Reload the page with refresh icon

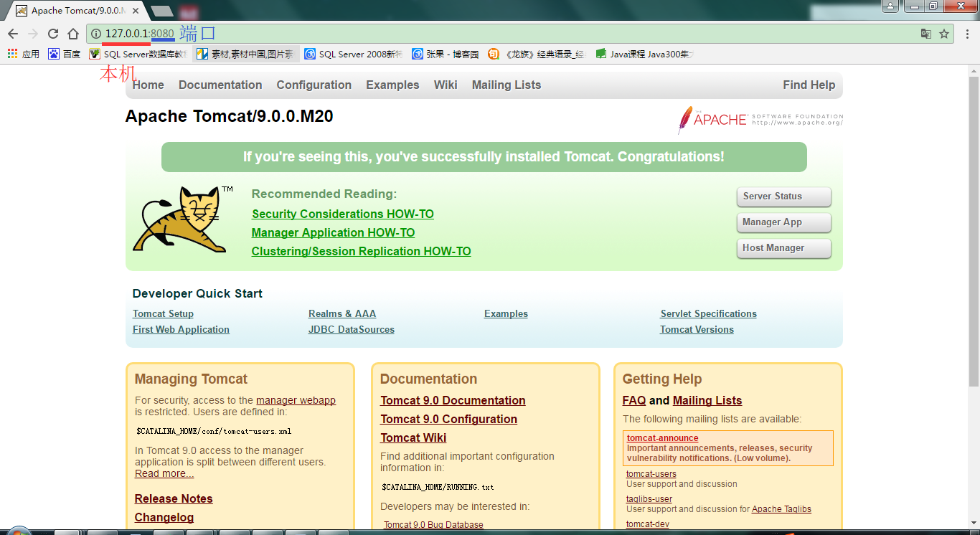[x=53, y=34]
